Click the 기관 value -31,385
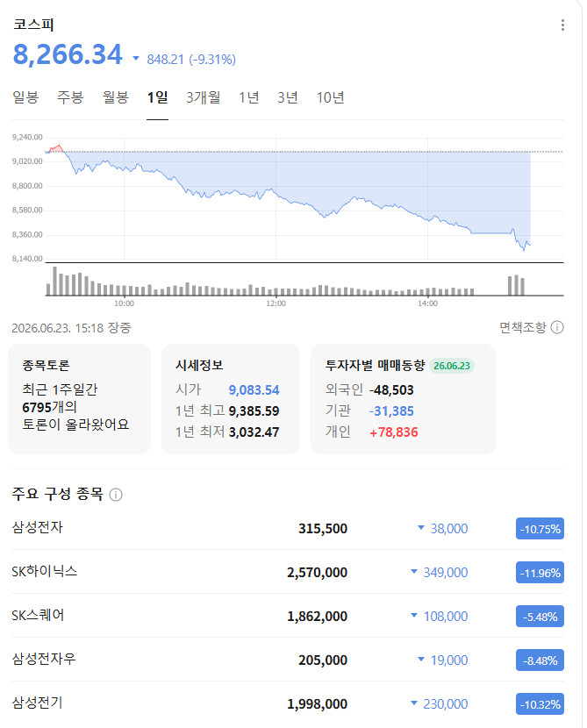 point(391,410)
